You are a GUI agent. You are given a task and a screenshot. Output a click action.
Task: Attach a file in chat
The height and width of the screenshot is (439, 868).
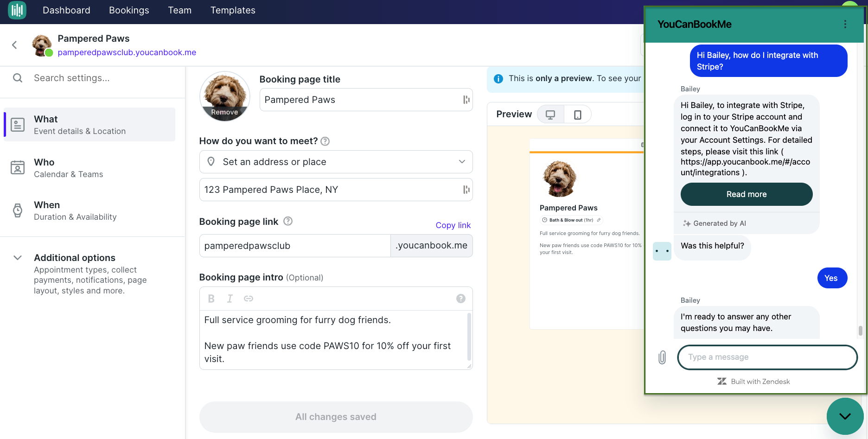coord(662,357)
